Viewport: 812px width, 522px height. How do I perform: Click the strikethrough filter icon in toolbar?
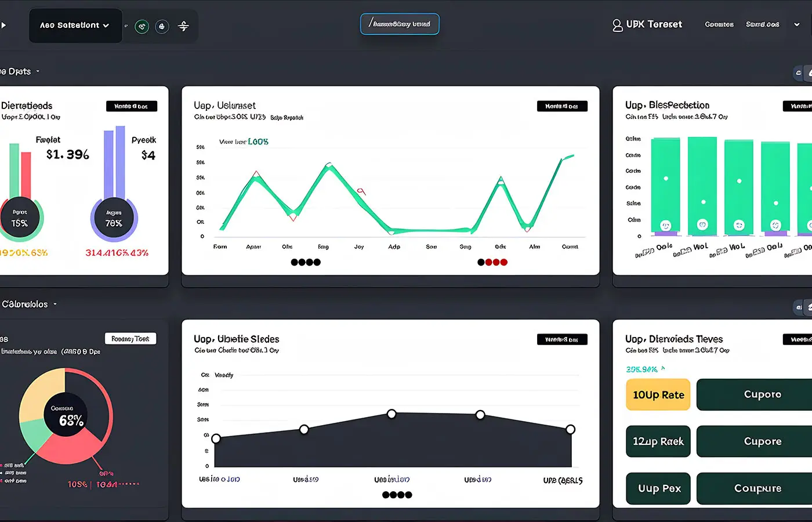183,26
